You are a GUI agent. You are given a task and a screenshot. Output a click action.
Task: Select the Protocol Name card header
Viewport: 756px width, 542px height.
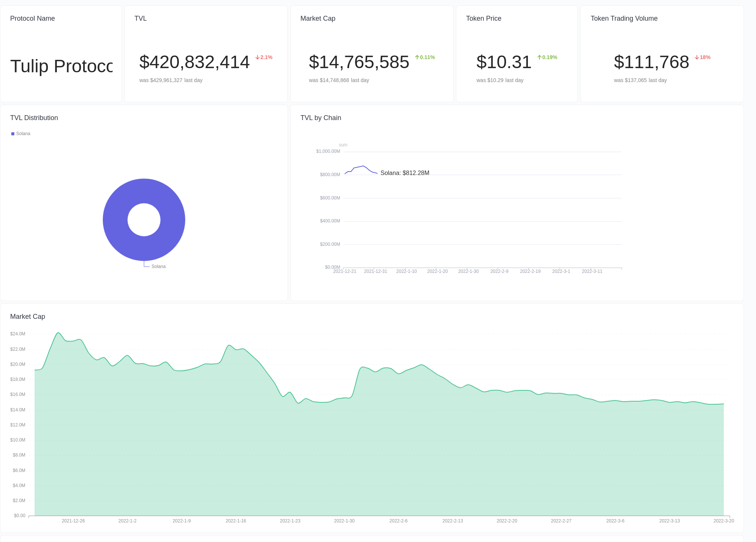coord(32,18)
